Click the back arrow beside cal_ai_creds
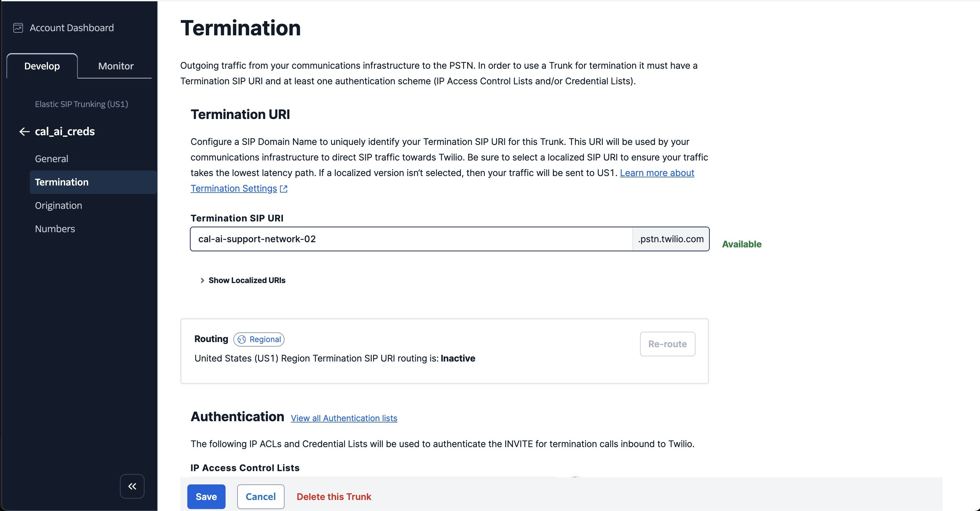This screenshot has width=980, height=511. tap(24, 132)
